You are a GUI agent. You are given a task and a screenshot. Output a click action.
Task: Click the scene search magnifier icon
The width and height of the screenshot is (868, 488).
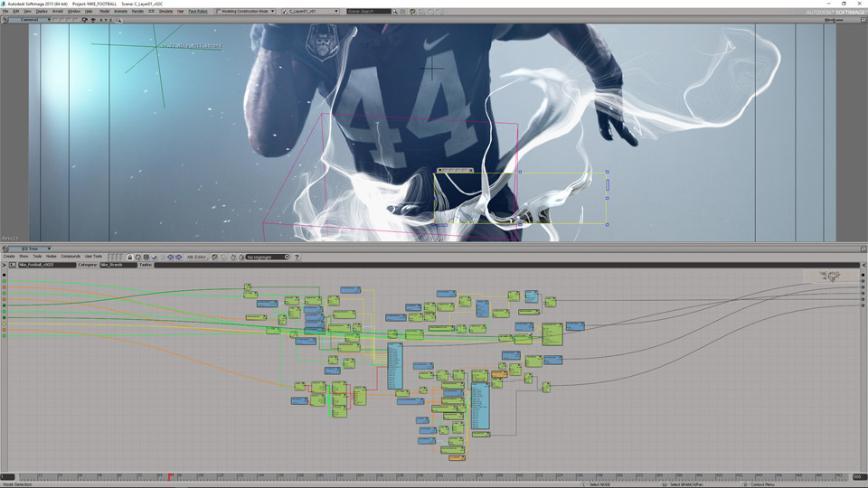pyautogui.click(x=395, y=11)
